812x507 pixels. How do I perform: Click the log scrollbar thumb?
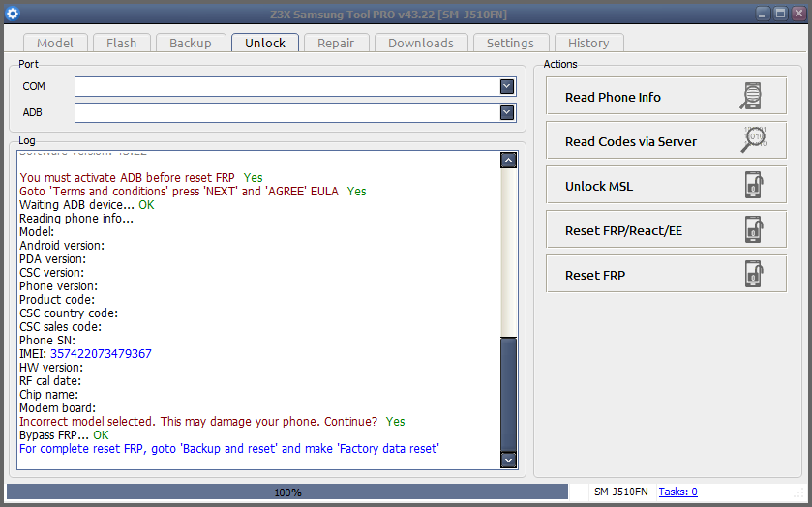(x=508, y=394)
